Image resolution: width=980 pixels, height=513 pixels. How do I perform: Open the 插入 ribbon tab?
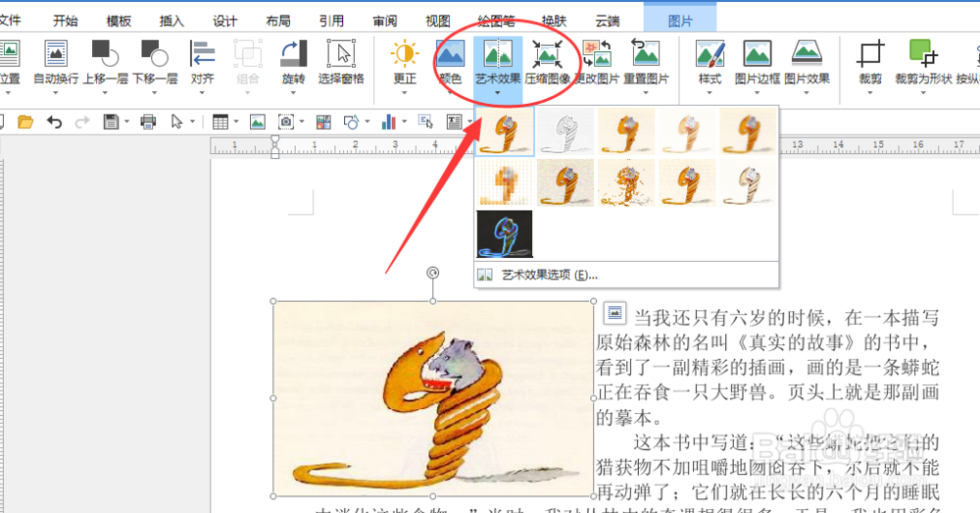pos(171,21)
